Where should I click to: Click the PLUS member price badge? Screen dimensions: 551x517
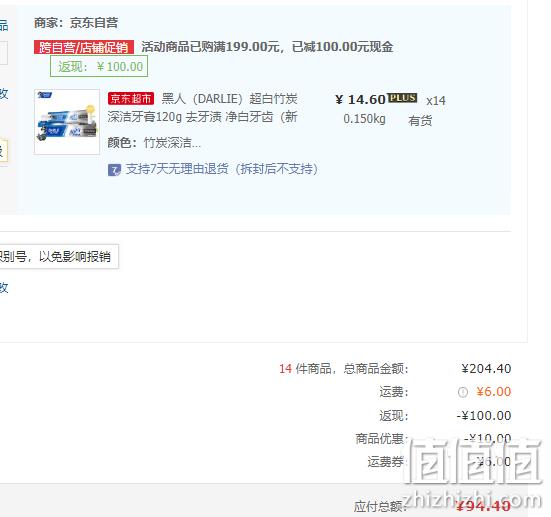point(402,98)
